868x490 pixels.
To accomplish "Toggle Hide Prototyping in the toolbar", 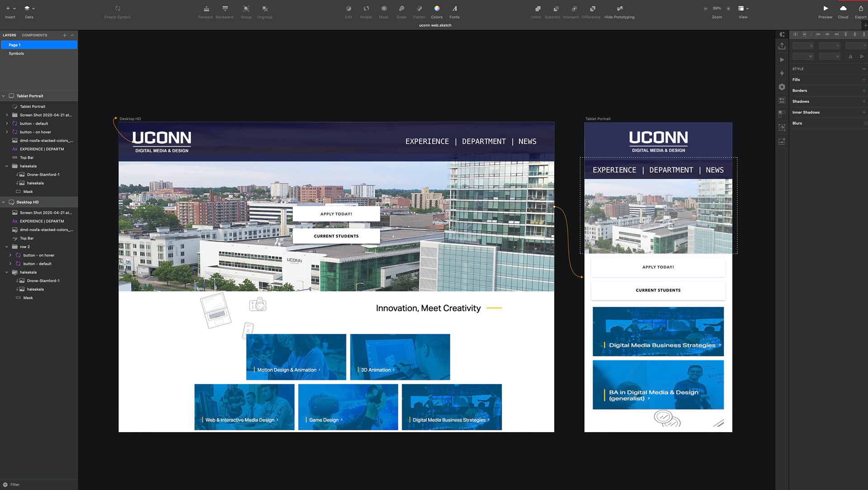I will [x=620, y=9].
